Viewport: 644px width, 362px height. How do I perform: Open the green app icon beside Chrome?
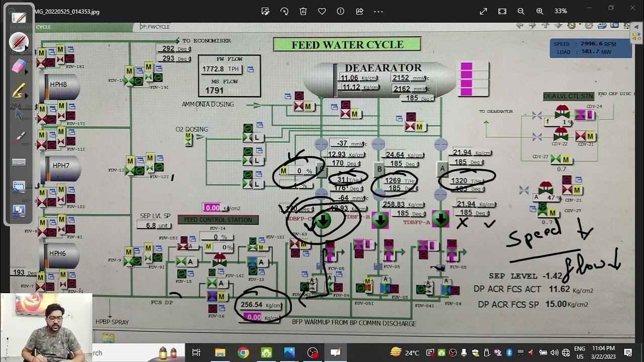[x=266, y=352]
